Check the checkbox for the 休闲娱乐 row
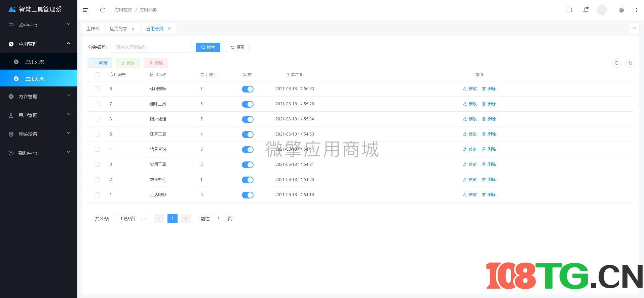 [x=97, y=89]
